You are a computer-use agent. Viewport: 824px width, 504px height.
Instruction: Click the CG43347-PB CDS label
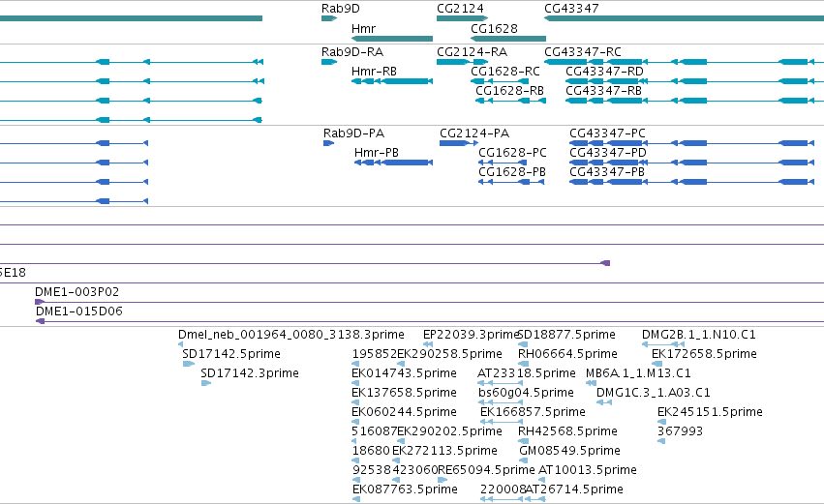click(607, 172)
